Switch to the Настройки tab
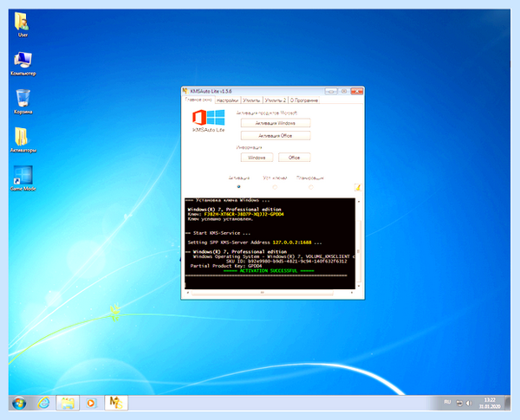This screenshot has width=520, height=420. point(227,100)
